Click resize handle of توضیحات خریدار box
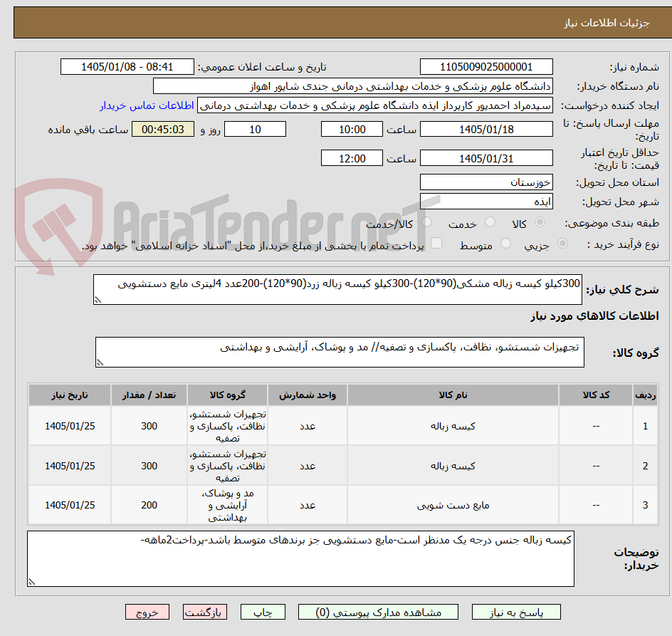 pos(31,582)
